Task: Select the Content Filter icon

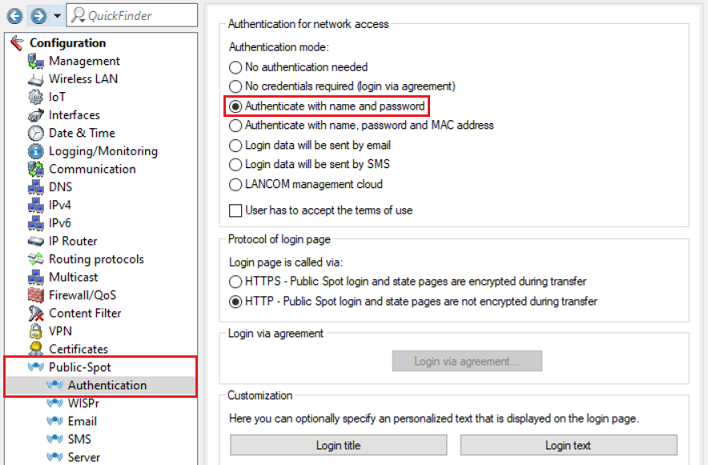Action: (x=35, y=313)
